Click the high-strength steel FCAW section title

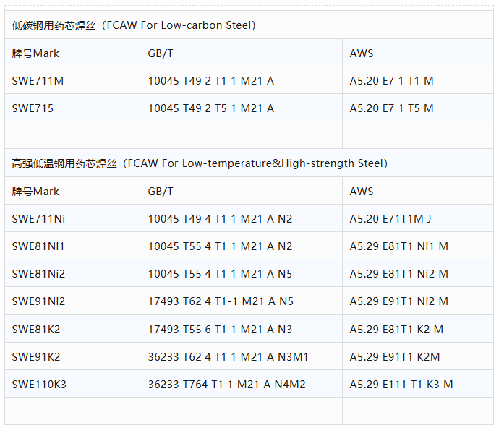[x=200, y=163]
